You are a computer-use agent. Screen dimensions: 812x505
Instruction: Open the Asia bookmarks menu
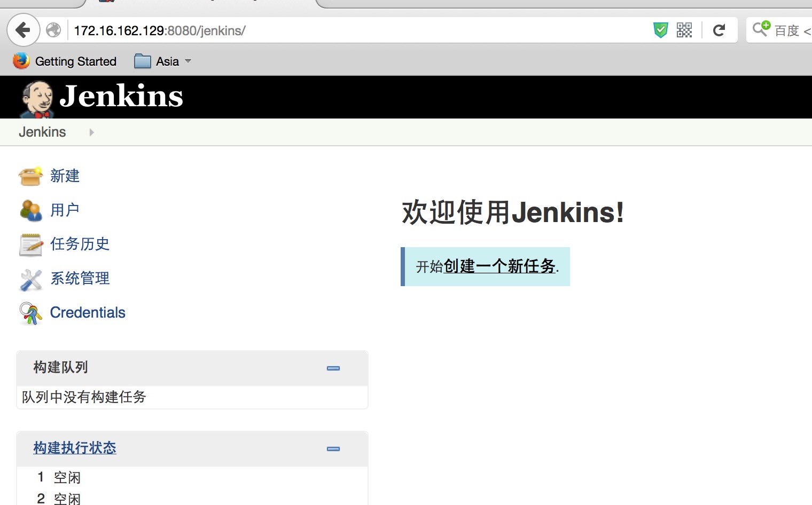tap(162, 61)
